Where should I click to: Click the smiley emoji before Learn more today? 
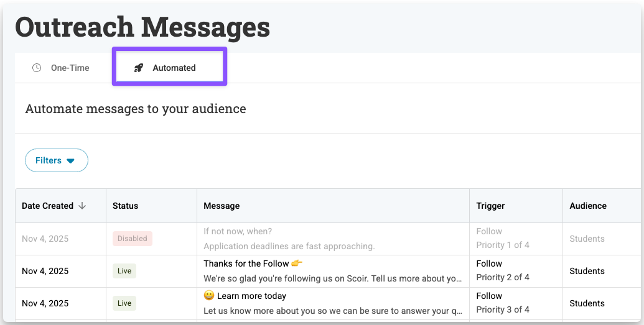(209, 296)
